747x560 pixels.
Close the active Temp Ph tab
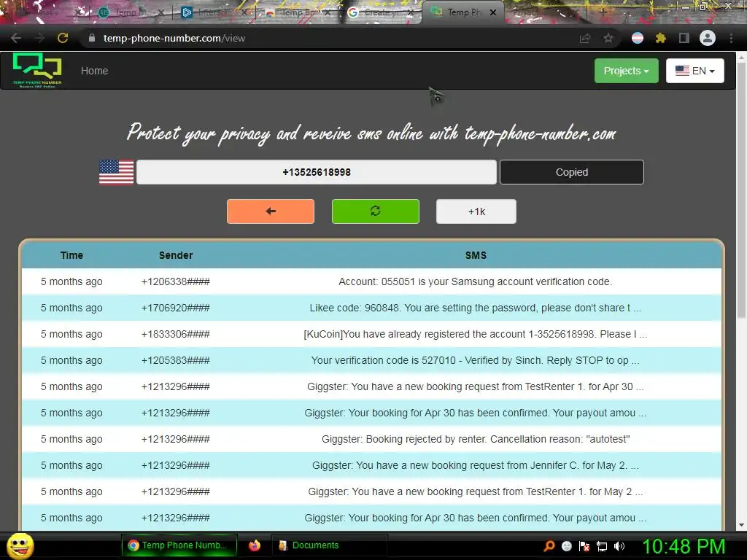tap(493, 12)
